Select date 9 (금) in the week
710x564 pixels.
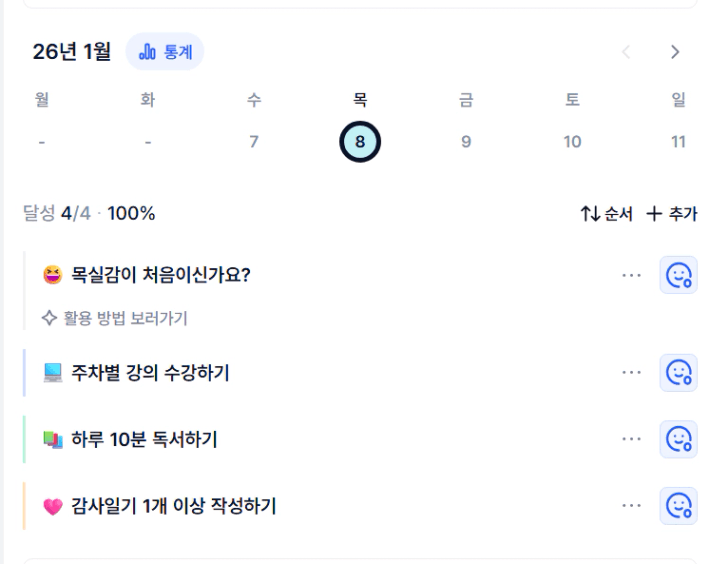coord(466,142)
